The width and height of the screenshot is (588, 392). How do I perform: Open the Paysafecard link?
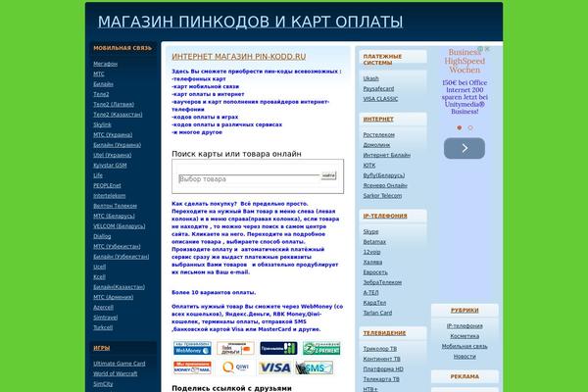378,88
